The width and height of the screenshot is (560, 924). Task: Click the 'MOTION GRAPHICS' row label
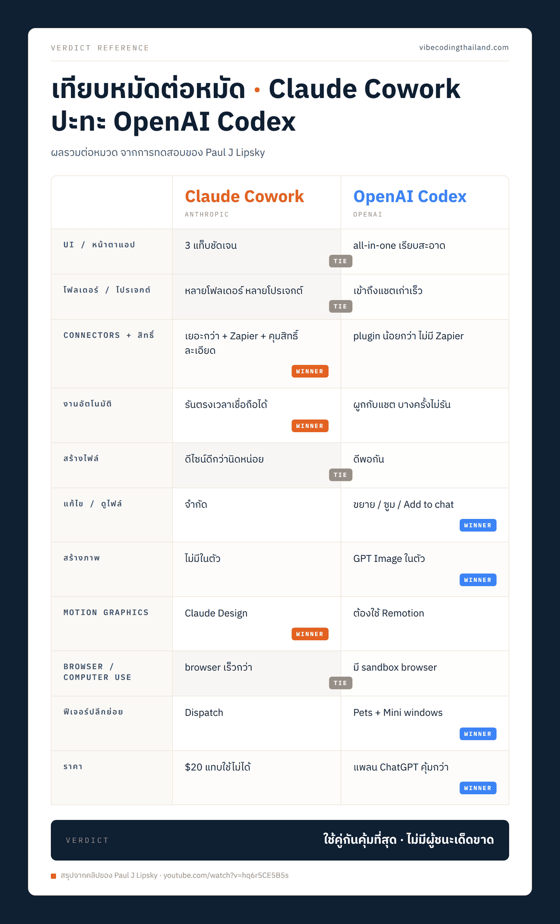coord(106,613)
